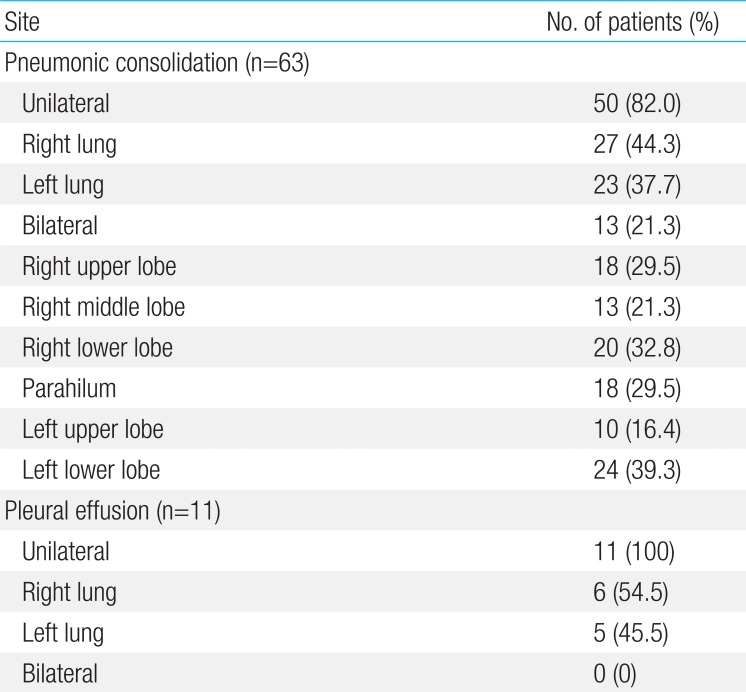
Task: Select the Parahilum row label
Action: (69, 388)
